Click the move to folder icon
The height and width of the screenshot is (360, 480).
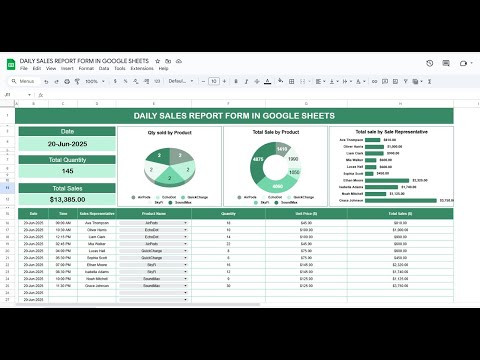tap(168, 61)
